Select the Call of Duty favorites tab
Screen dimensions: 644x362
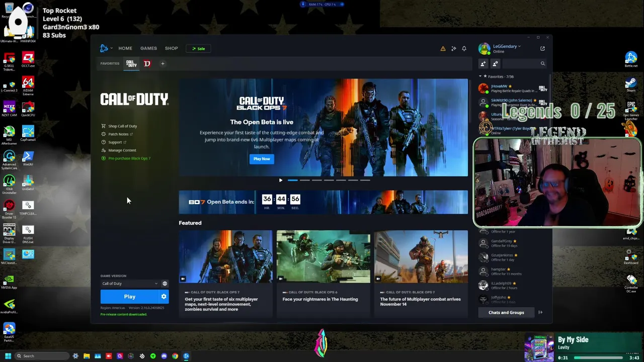131,63
